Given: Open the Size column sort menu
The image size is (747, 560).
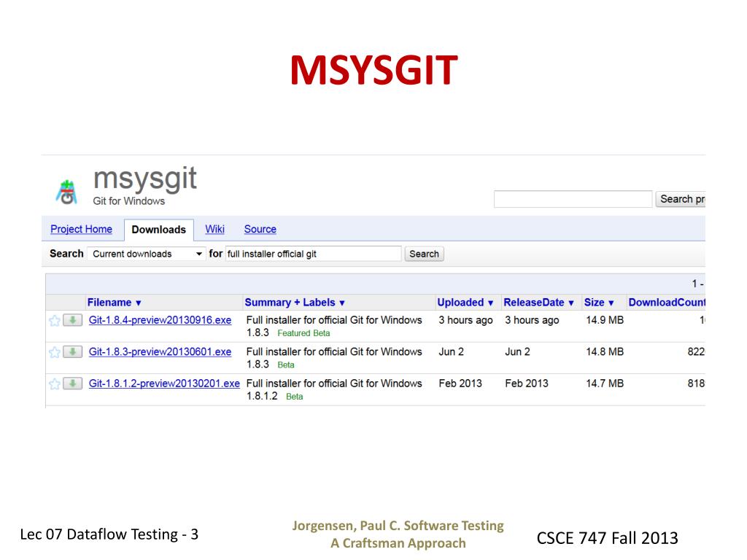Looking at the screenshot, I should pyautogui.click(x=599, y=303).
